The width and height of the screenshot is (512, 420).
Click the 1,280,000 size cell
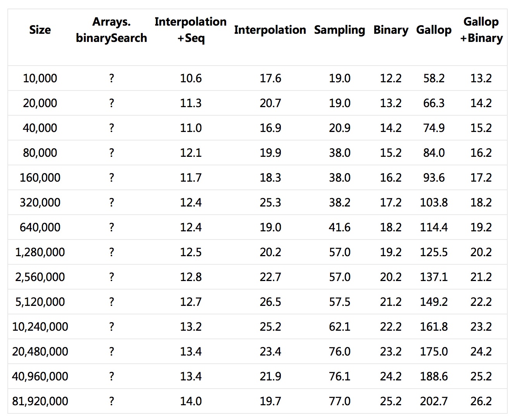(40, 252)
